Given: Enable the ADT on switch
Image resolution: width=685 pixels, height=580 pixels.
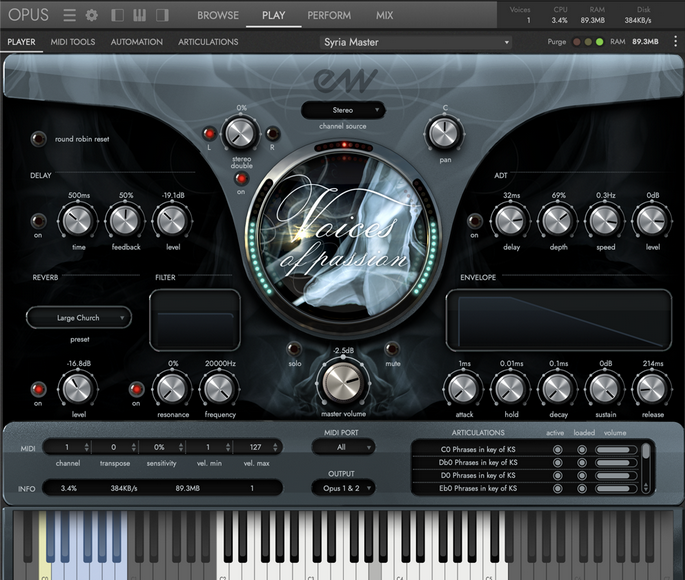Looking at the screenshot, I should pyautogui.click(x=475, y=221).
